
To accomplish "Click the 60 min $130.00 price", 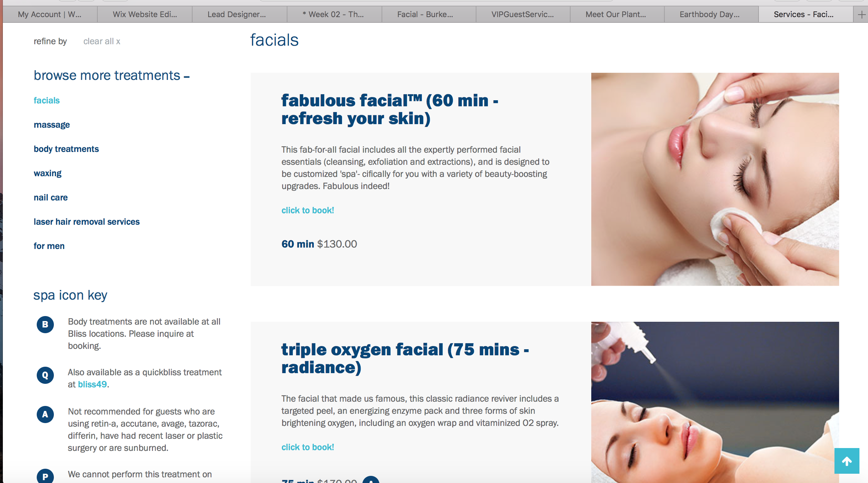I will tap(319, 244).
